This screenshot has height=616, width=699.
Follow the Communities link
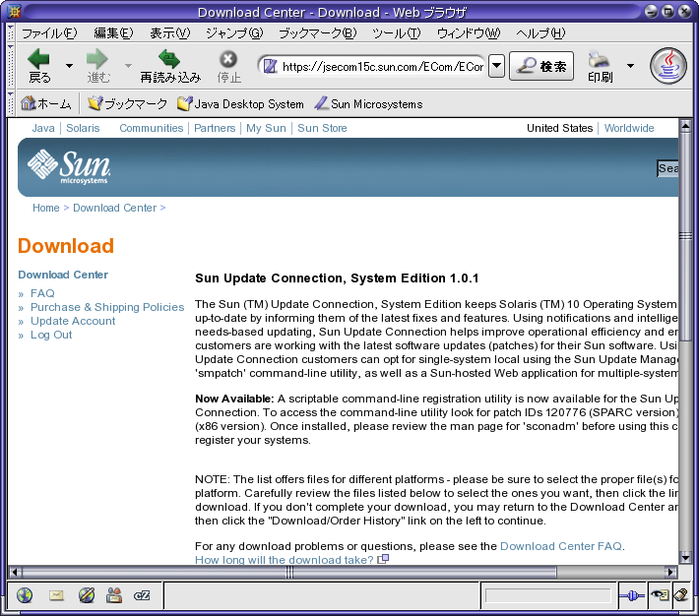click(x=152, y=128)
